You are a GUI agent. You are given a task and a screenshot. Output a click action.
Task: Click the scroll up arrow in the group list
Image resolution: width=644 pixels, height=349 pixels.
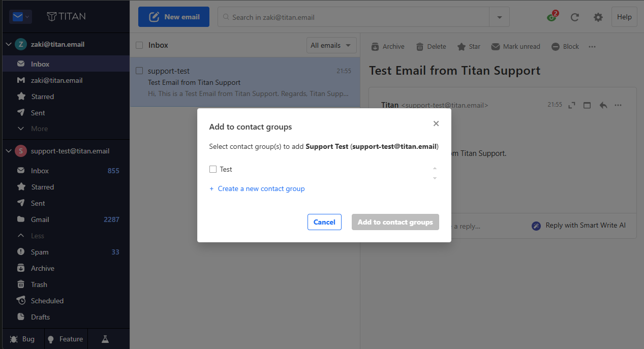point(435,168)
